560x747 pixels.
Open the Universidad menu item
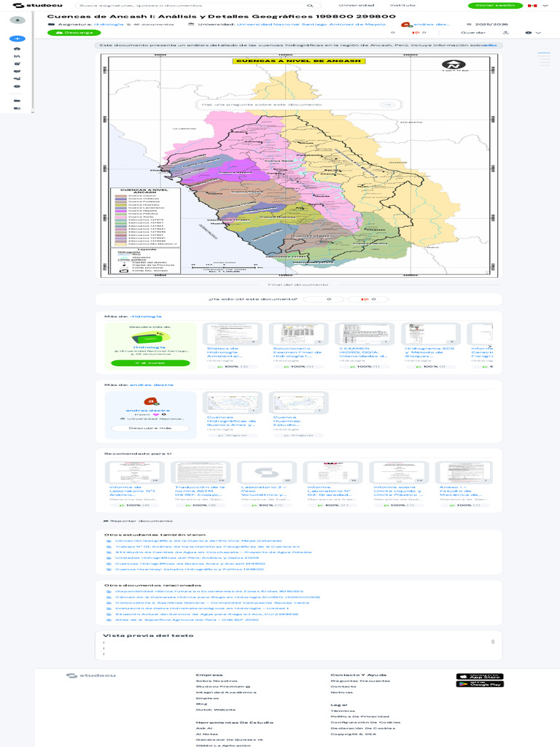pyautogui.click(x=356, y=5)
